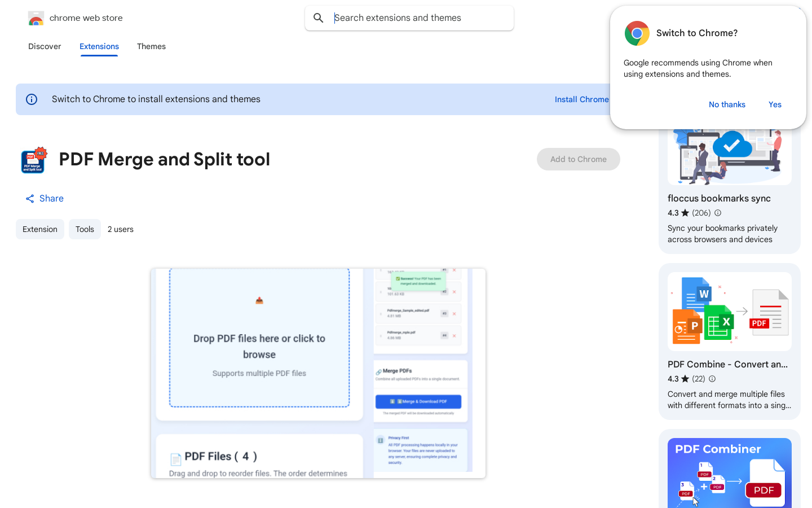This screenshot has height=508, width=812.
Task: Click the Tools category chip
Action: (x=85, y=229)
